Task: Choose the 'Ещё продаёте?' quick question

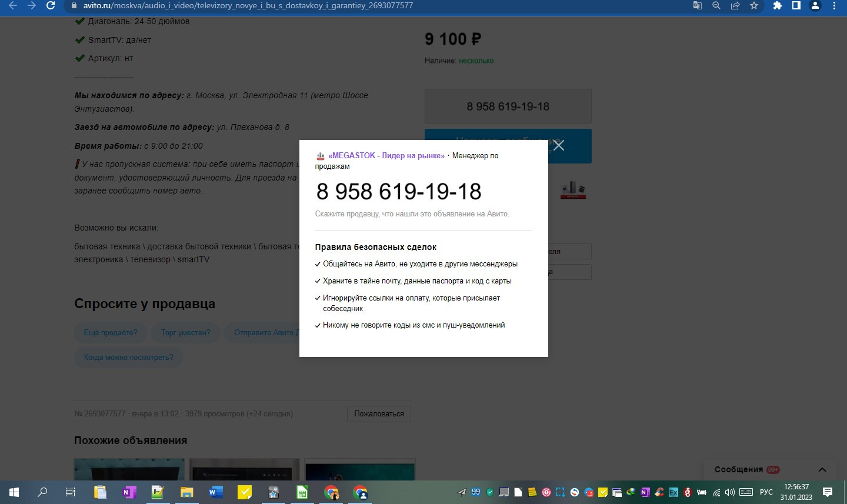Action: click(111, 333)
